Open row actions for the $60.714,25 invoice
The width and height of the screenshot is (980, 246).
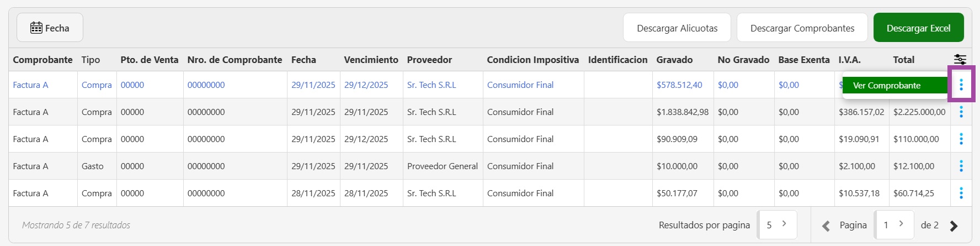[961, 193]
